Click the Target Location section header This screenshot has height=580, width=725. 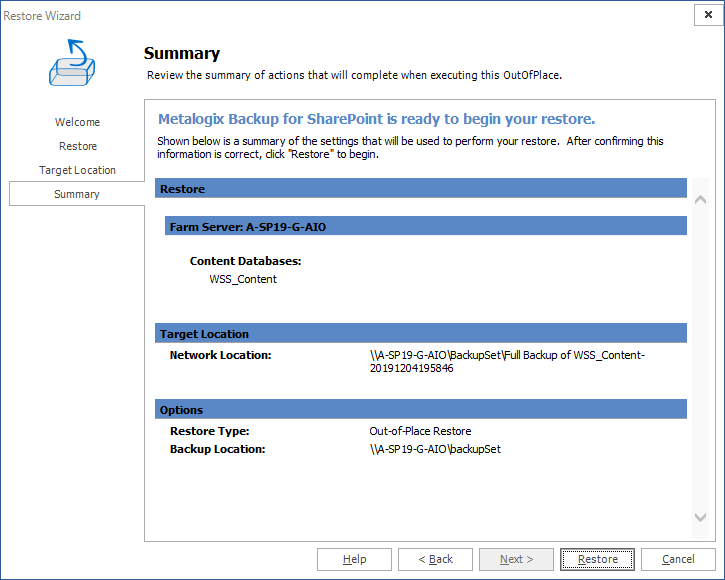coord(421,333)
